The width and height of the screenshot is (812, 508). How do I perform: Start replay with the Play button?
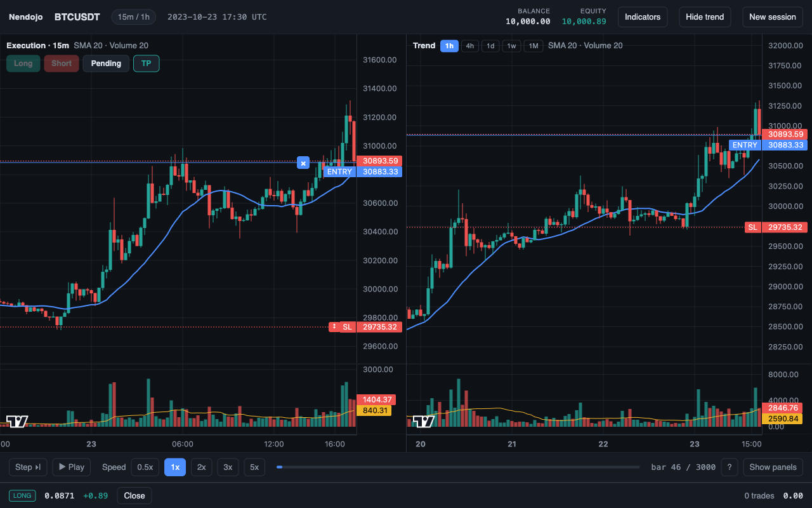[x=72, y=467]
